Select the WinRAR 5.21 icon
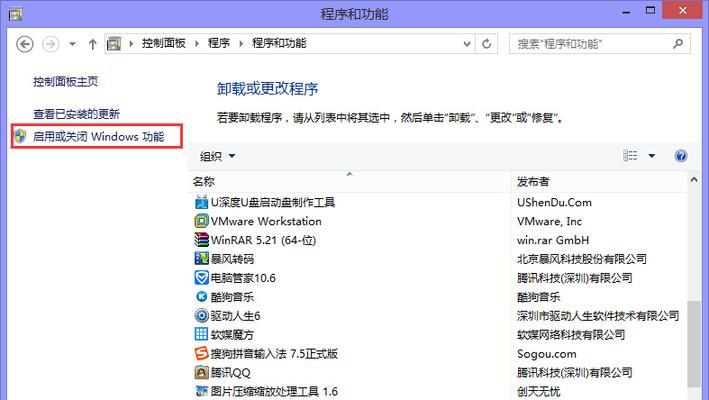Viewport: 709px width, 400px height. coord(201,240)
